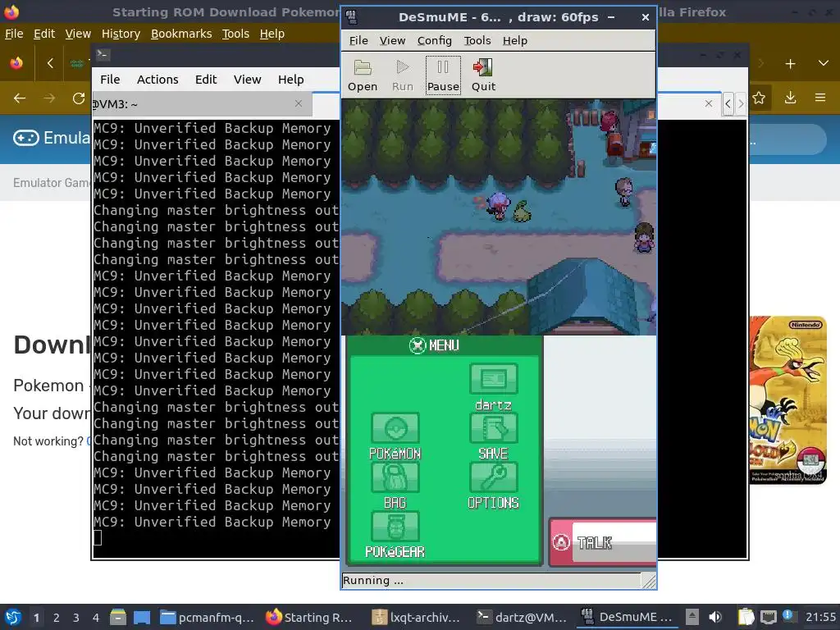Click the DeSmuME window title bar icon
The image size is (840, 630).
tap(351, 17)
